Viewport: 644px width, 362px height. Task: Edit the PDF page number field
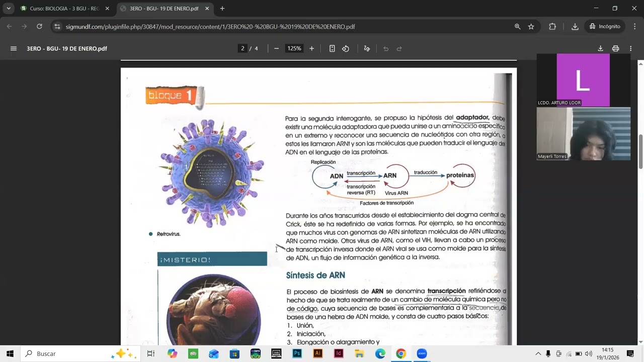point(243,49)
